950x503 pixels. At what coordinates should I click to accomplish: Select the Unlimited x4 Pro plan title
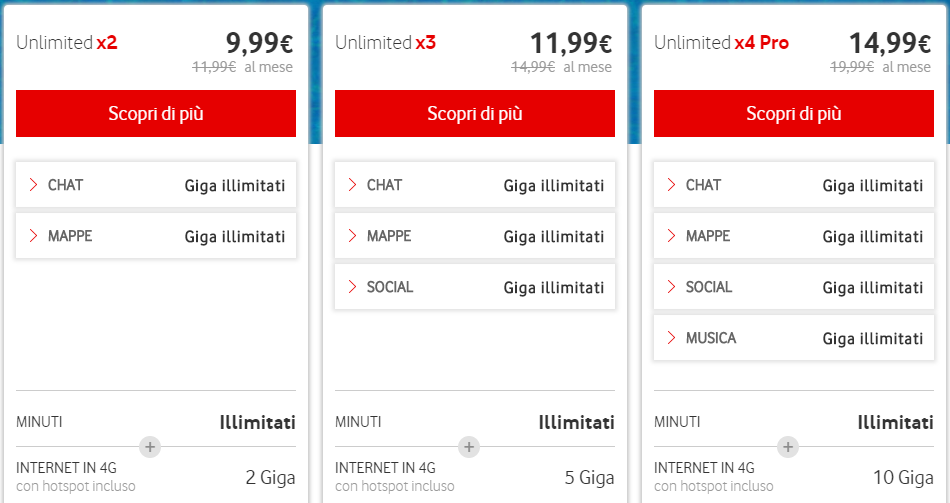tap(721, 43)
